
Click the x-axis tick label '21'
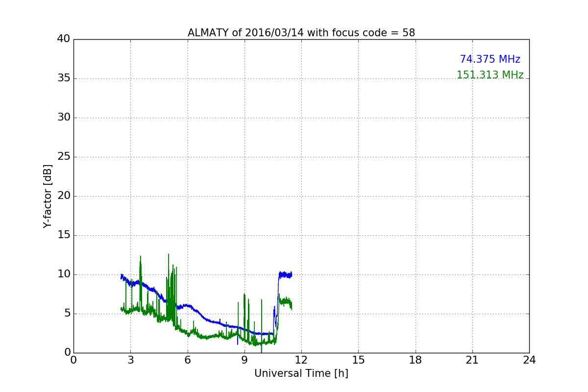(472, 360)
